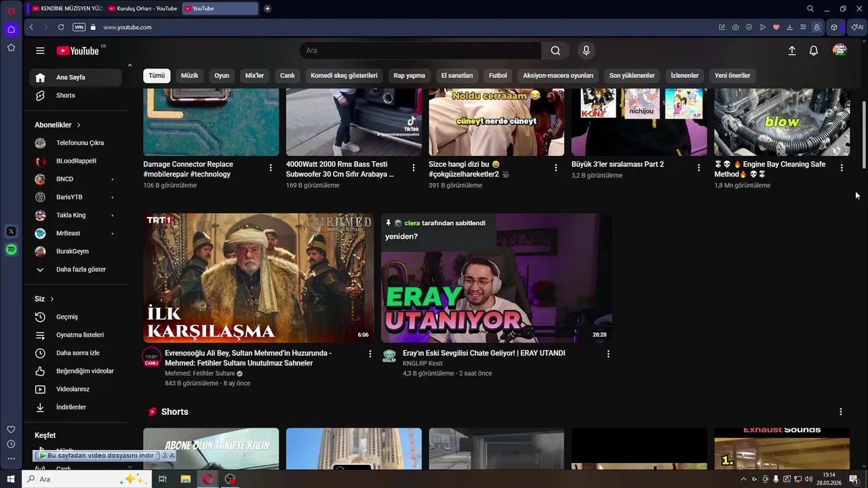Open the YouTube hamburger guide menu

click(x=40, y=51)
